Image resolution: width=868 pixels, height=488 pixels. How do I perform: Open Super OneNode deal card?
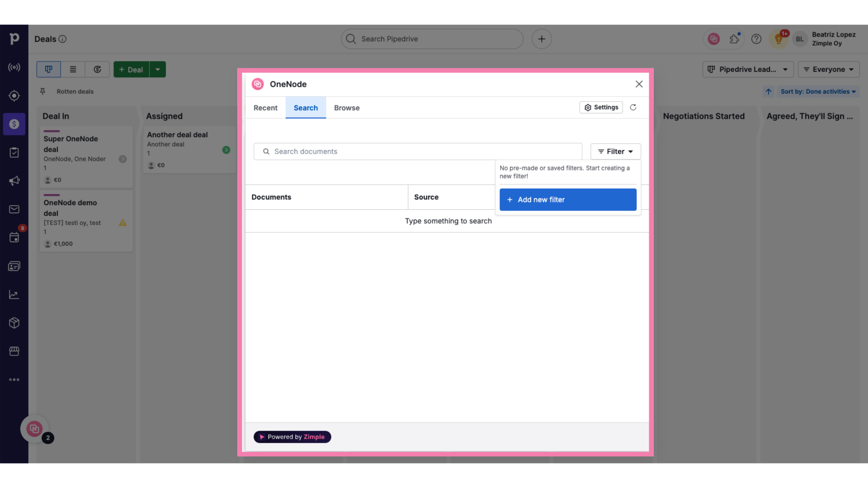[86, 157]
